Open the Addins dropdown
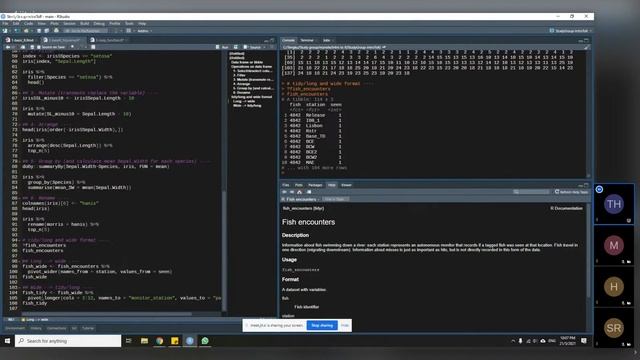The height and width of the screenshot is (360, 640). (x=144, y=31)
